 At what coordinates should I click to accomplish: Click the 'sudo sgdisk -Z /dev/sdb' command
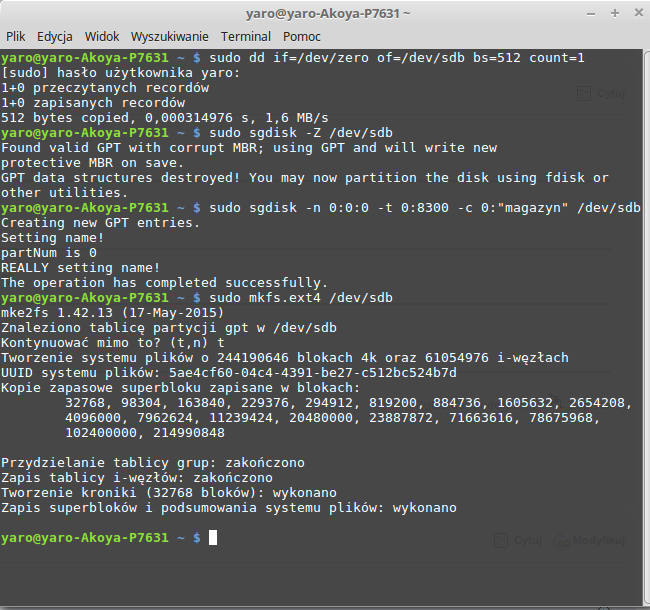coord(301,133)
